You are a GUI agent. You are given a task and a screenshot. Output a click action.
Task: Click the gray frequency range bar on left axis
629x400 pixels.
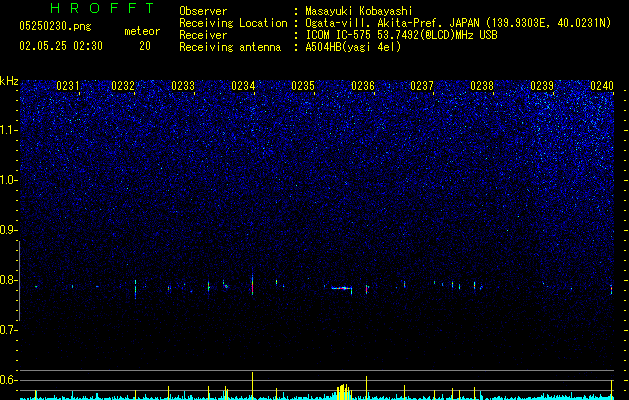[20, 280]
